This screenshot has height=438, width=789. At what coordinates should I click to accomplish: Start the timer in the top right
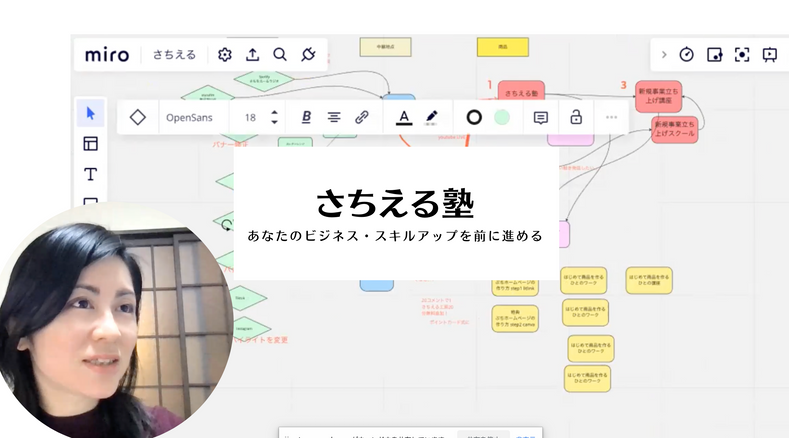(x=687, y=55)
